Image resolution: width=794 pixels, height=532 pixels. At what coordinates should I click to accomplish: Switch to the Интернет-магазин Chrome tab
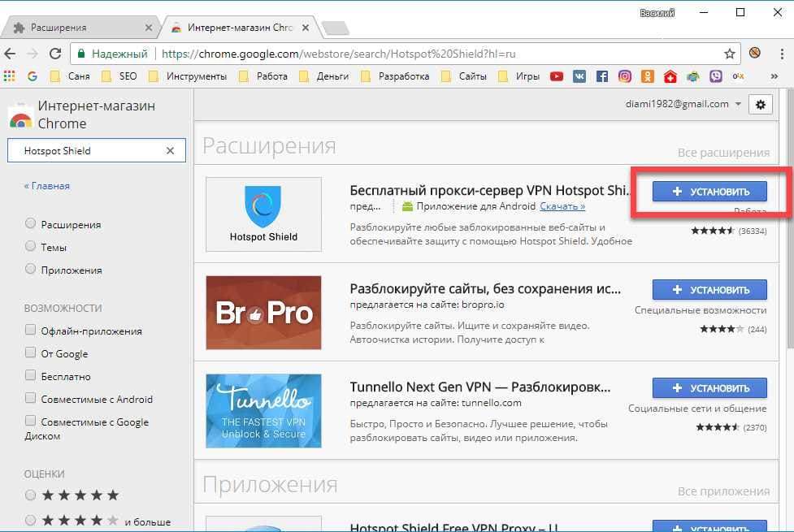tap(240, 28)
